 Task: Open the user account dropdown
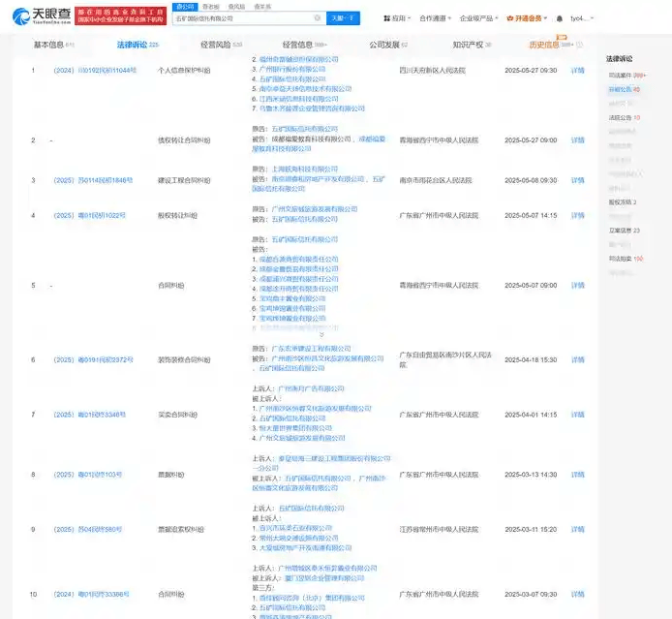point(582,18)
